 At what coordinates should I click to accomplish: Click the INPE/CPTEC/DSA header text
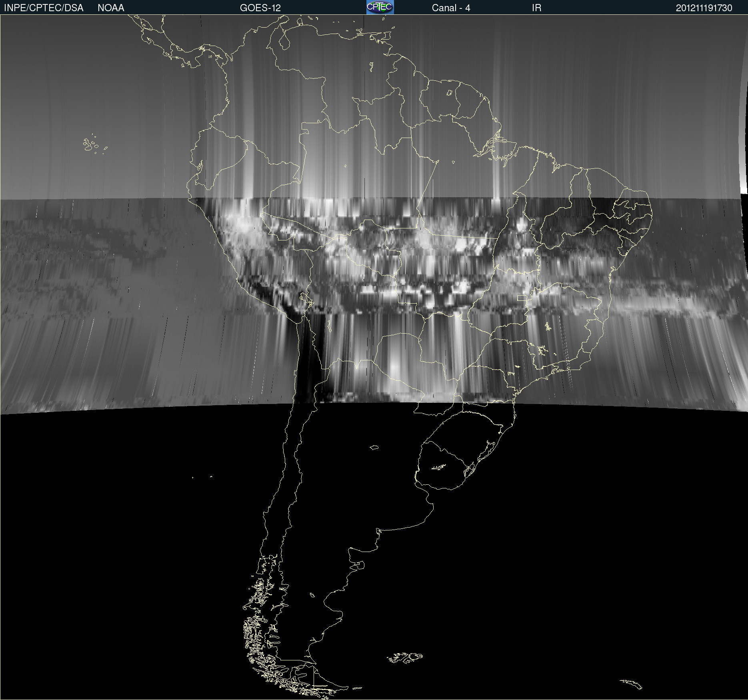coord(44,8)
